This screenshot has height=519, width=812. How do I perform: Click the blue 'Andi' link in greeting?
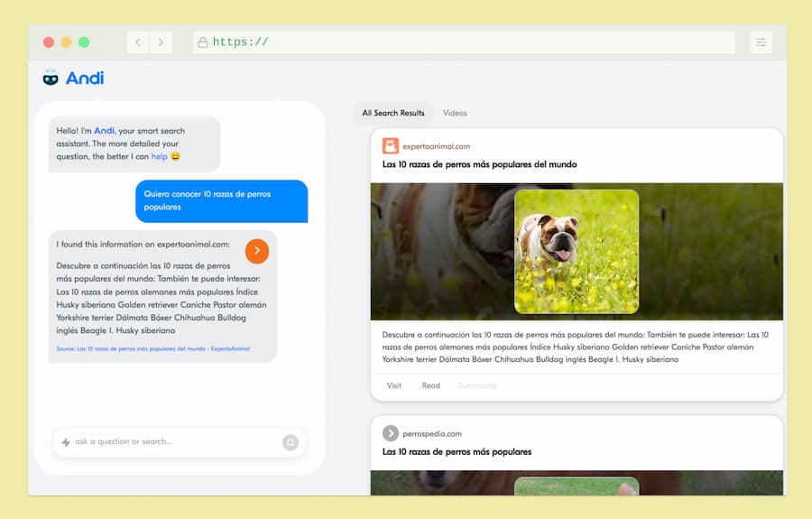(x=104, y=131)
